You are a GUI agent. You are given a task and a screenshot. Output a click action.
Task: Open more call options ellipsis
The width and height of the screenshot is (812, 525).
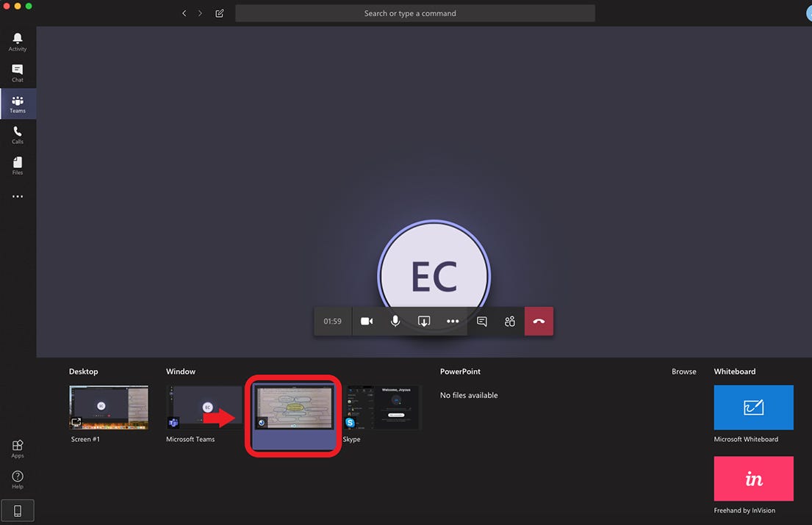click(453, 321)
